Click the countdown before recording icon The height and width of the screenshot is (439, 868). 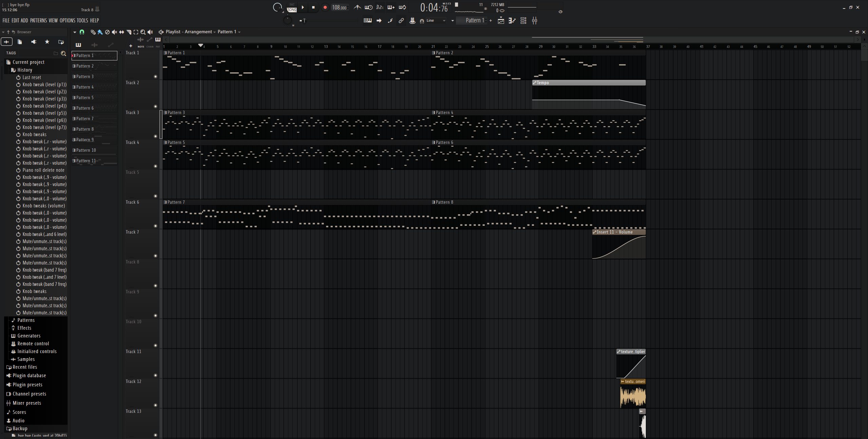pyautogui.click(x=380, y=7)
